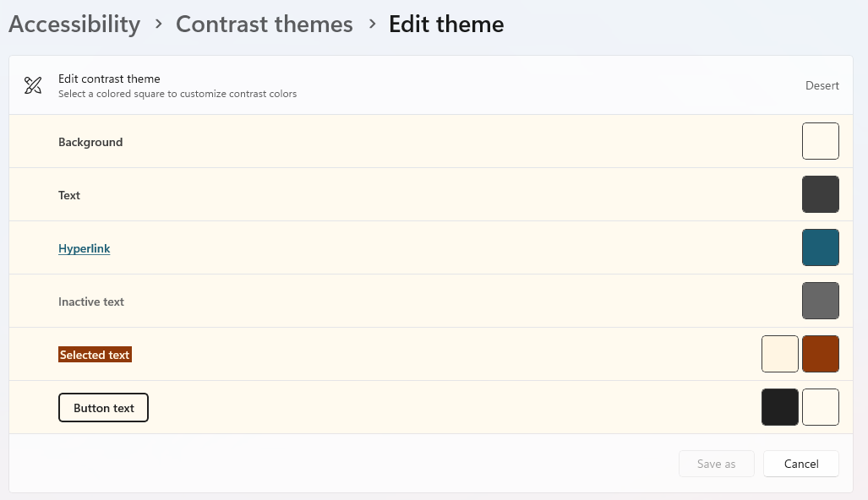Click the Button text preview button
868x500 pixels.
[x=103, y=408]
